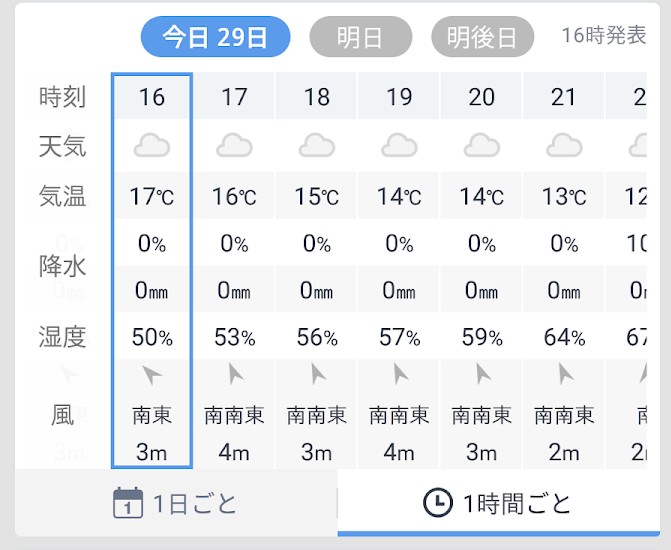Click the 南南東 wind label at hour 19

pos(399,414)
